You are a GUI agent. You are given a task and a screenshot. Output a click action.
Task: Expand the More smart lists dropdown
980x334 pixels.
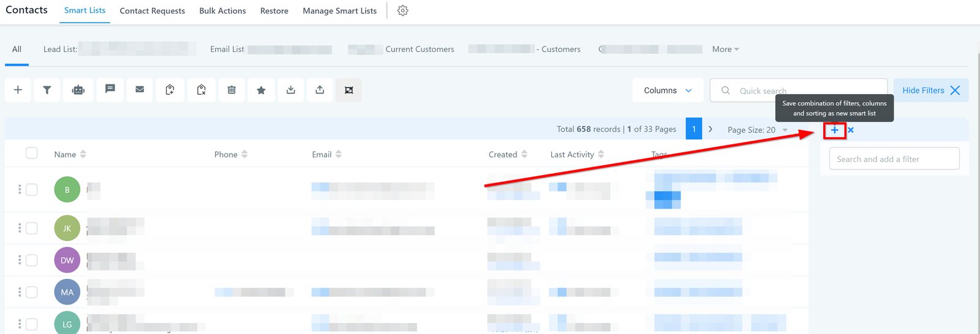point(725,49)
